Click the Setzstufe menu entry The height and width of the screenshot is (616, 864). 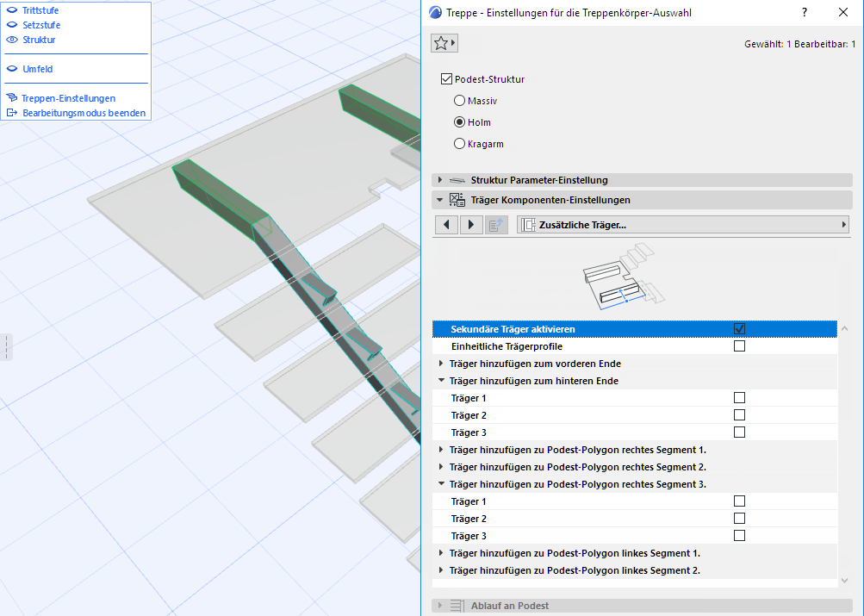(x=41, y=25)
